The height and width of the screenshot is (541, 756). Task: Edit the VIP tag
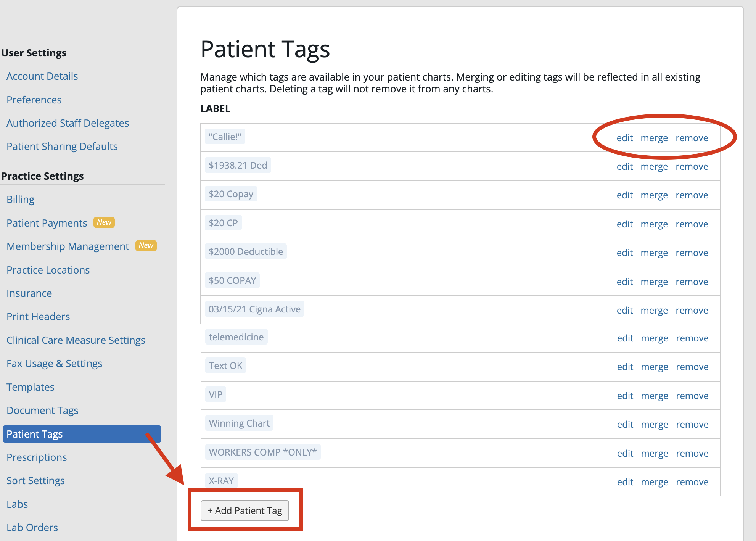pos(624,396)
